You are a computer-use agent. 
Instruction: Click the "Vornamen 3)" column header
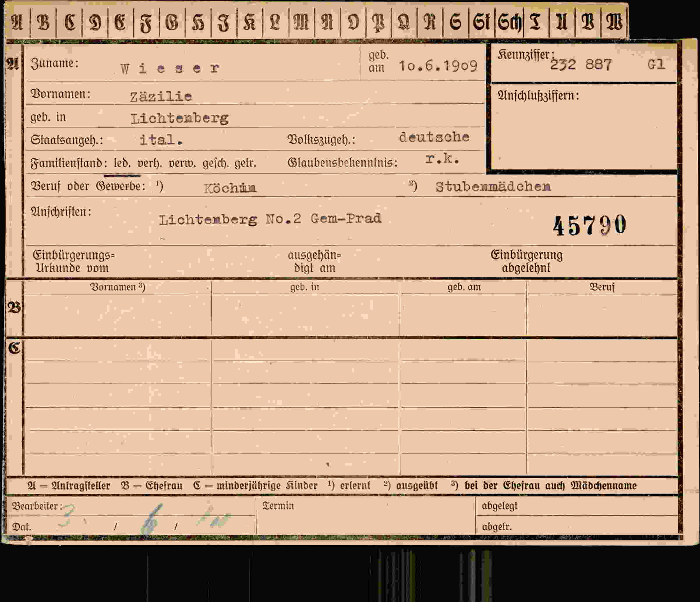[117, 287]
